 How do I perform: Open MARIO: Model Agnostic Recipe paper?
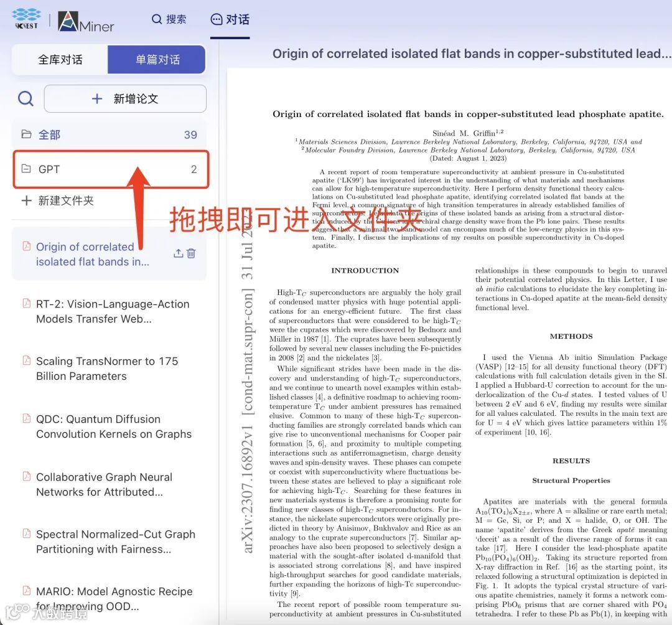coord(114,599)
